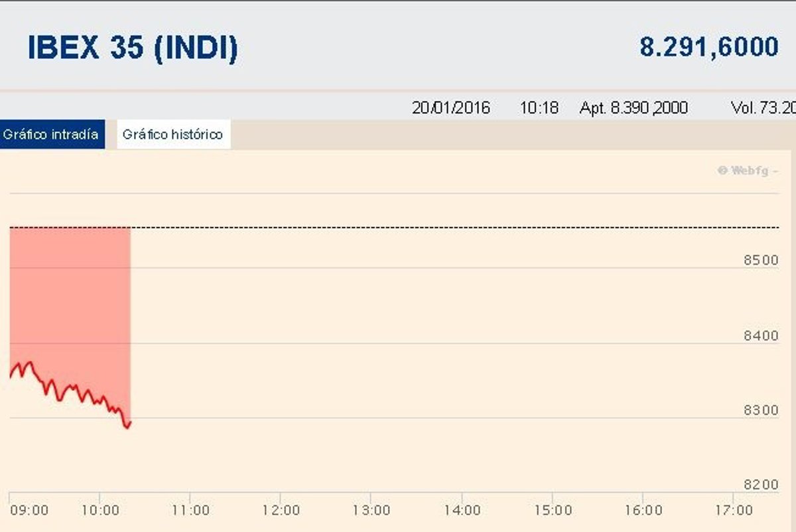Click the 09:00 time axis marker
The image size is (796, 532).
(29, 510)
